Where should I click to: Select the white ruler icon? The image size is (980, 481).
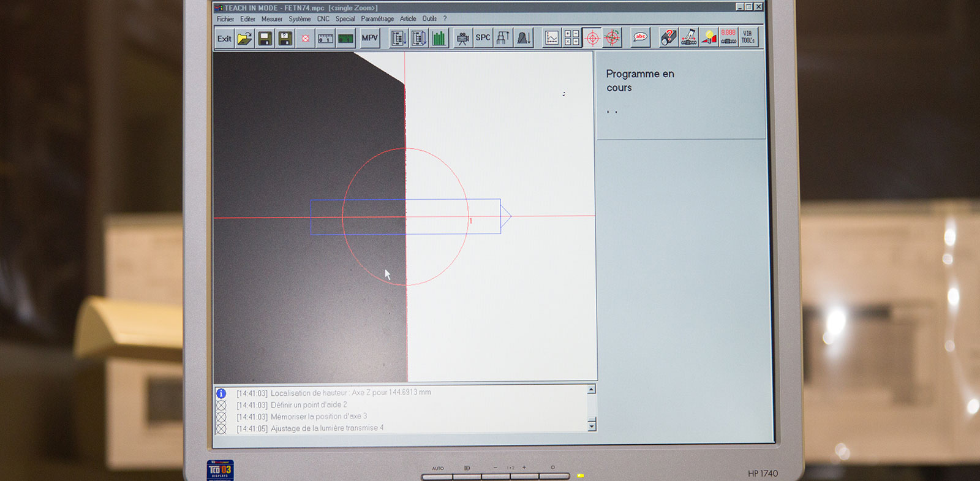pos(325,39)
